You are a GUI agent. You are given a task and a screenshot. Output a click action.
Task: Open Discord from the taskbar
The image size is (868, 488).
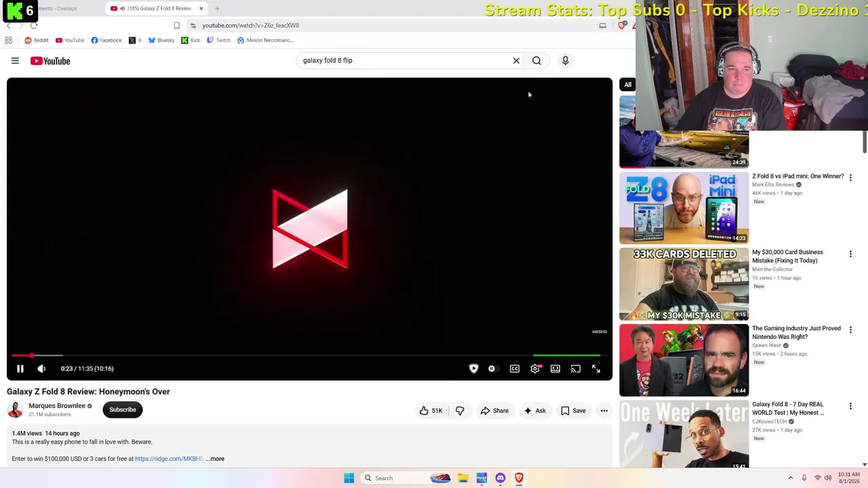point(500,479)
